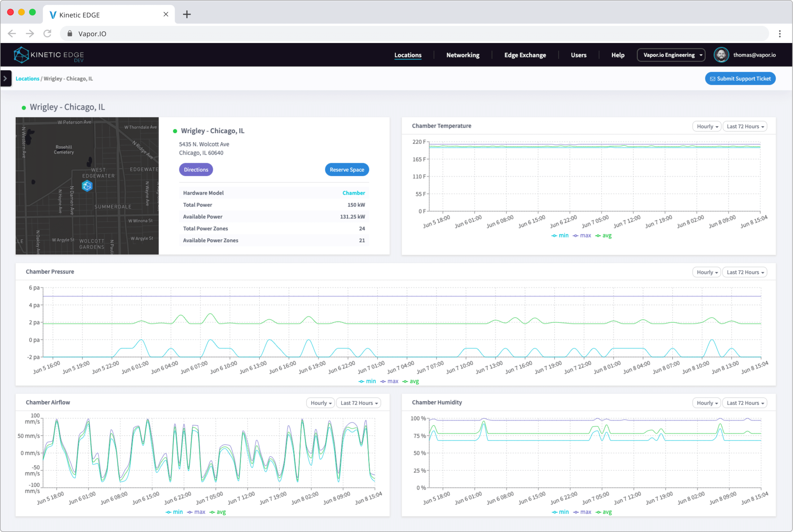Click the Chamber Humidity chart title
The height and width of the screenshot is (532, 793).
(x=437, y=402)
